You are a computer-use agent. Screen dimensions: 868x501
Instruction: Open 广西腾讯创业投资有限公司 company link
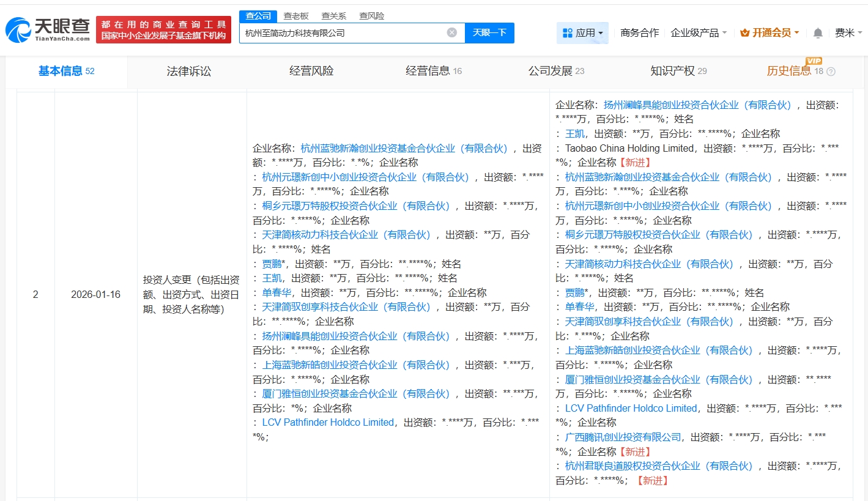click(x=623, y=437)
